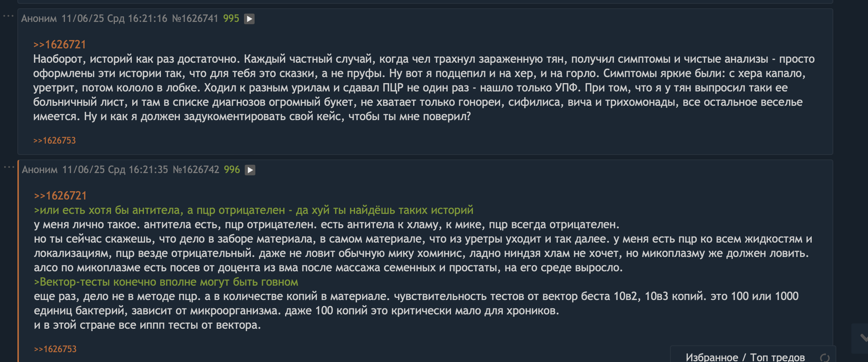The image size is (868, 362).
Task: Click the green quote line about Вектор-тесты
Action: pos(166,282)
